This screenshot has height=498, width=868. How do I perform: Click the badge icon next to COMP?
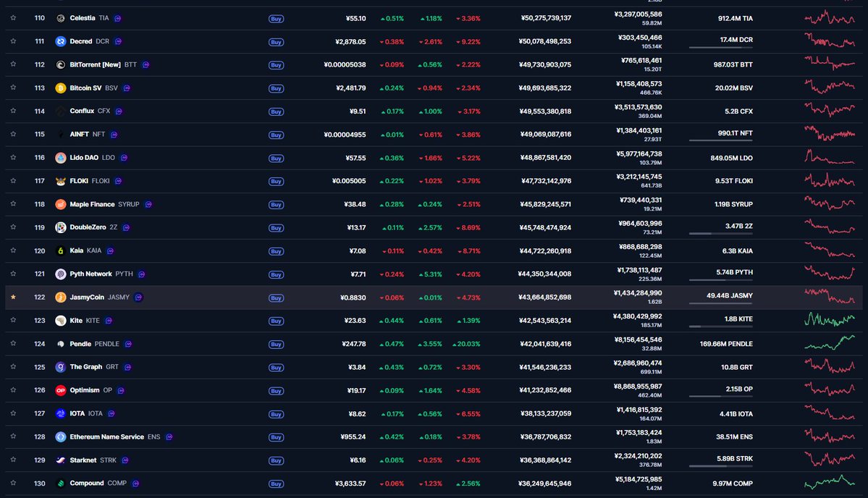(135, 483)
